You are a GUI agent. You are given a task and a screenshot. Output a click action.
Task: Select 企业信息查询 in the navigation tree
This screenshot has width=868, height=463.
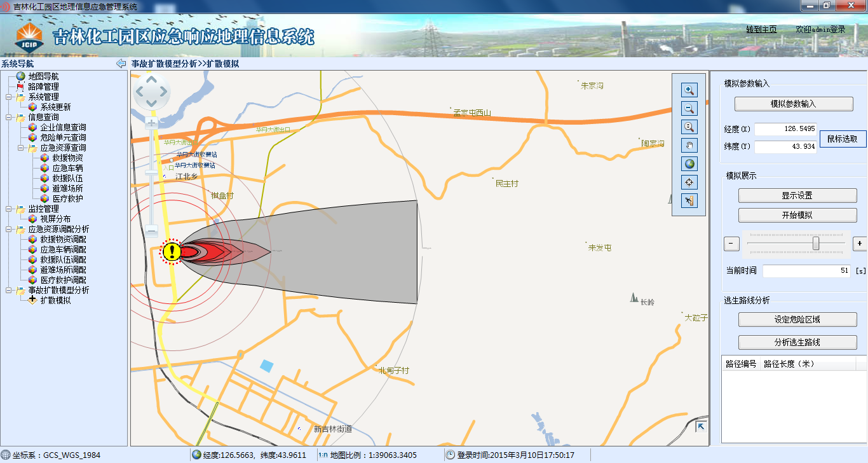point(63,127)
